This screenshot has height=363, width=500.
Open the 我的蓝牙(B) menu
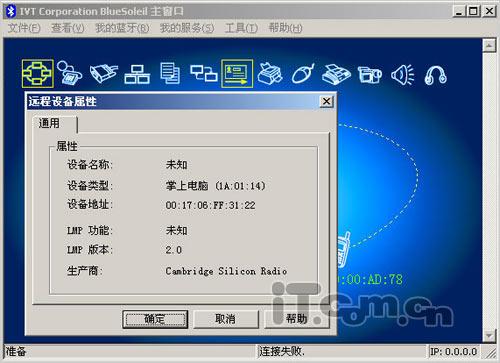(x=122, y=28)
